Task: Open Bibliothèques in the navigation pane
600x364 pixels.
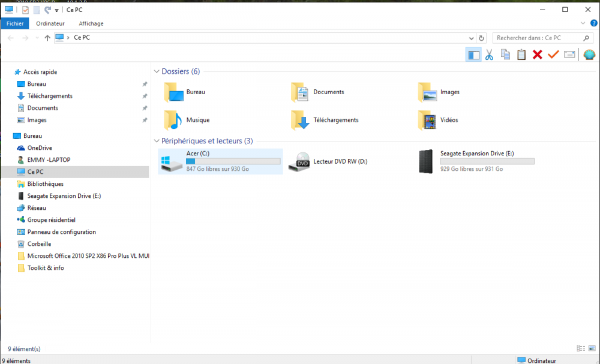Action: (x=45, y=184)
